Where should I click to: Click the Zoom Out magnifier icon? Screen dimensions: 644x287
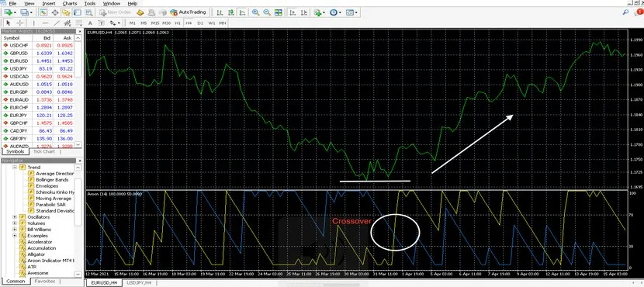267,12
